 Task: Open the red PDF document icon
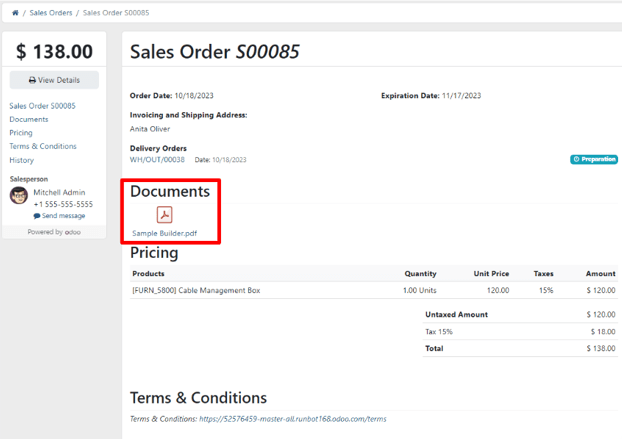pyautogui.click(x=165, y=215)
